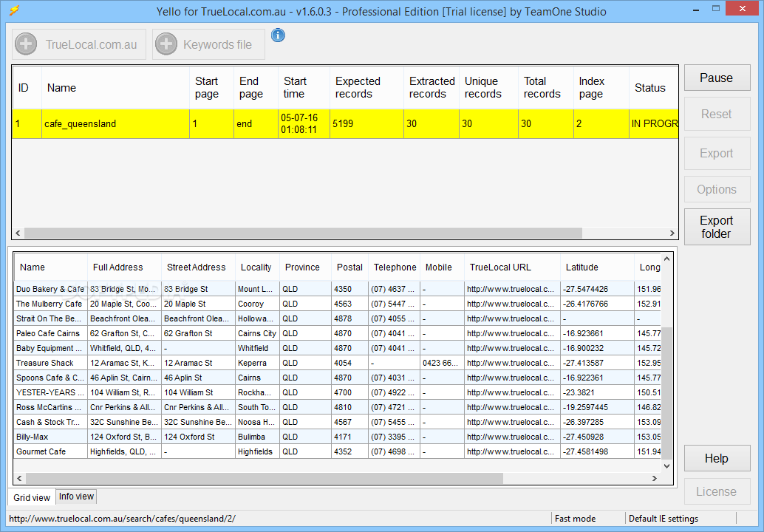Click the Telephone column header
Viewport: 764px width, 532px height.
(x=394, y=267)
